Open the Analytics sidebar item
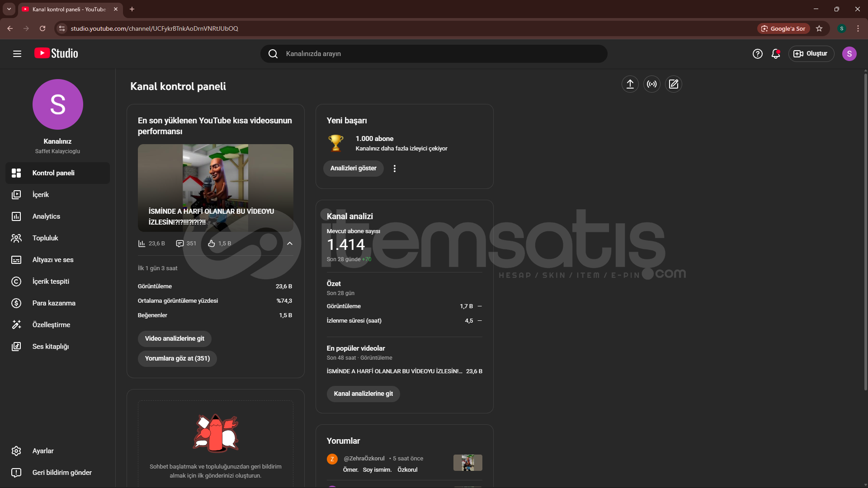The height and width of the screenshot is (488, 868). click(x=46, y=216)
